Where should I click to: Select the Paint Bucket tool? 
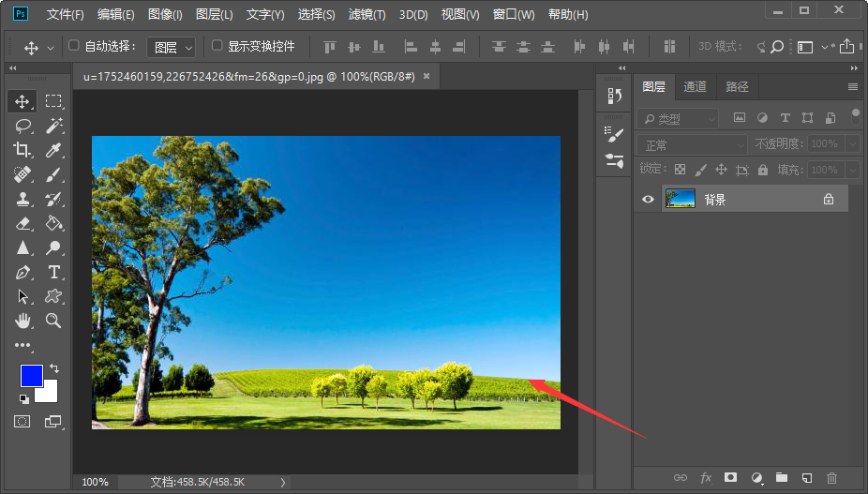tap(53, 223)
